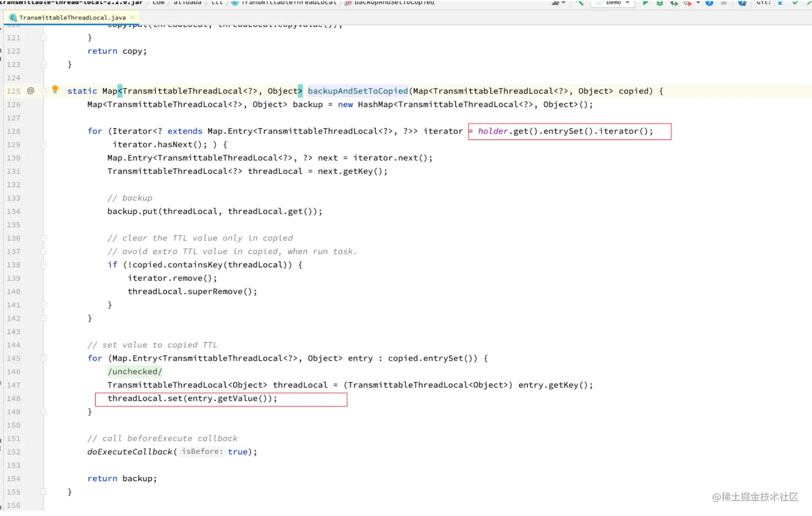This screenshot has height=516, width=812.
Task: Start debugging with the green bug icon
Action: [x=659, y=3]
